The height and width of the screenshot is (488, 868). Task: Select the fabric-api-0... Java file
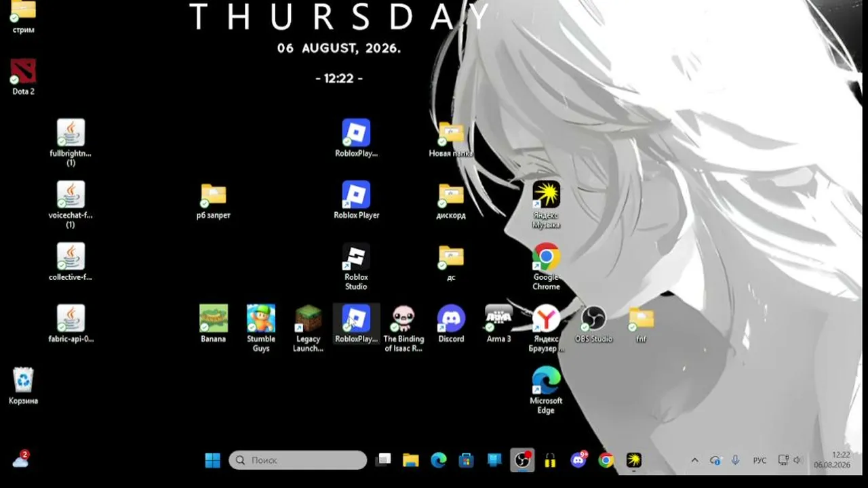pyautogui.click(x=71, y=323)
